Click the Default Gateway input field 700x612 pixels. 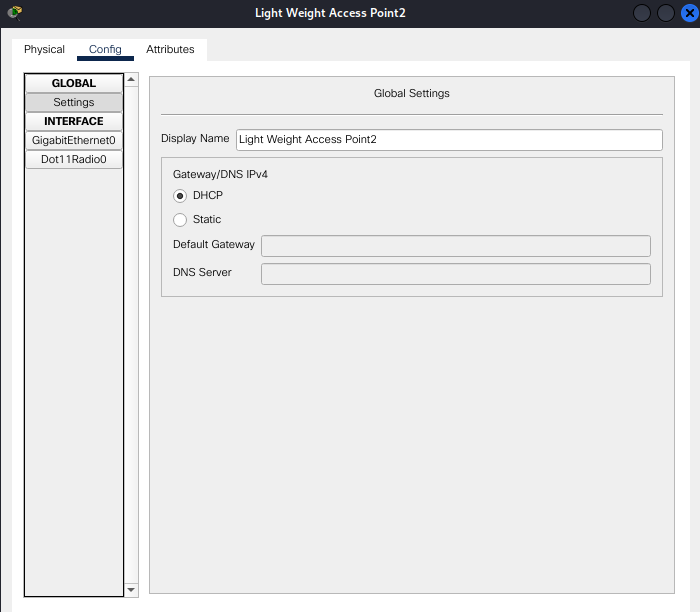[455, 245]
